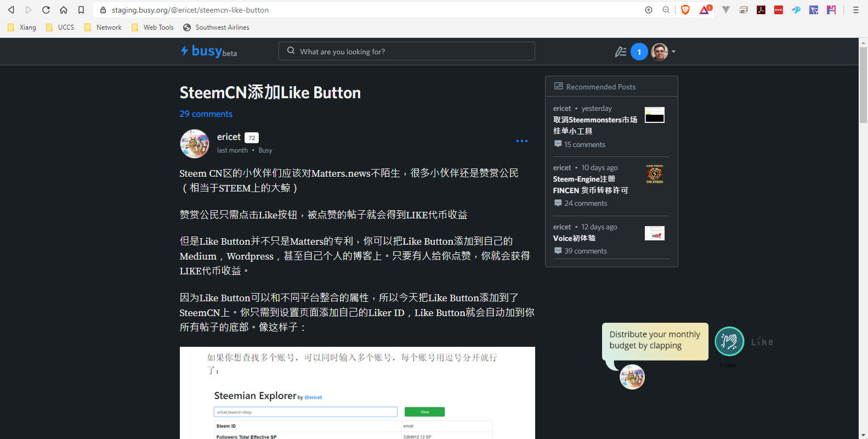Click the Recommended Posts heading
Viewport: 868px width, 439px height.
point(601,87)
